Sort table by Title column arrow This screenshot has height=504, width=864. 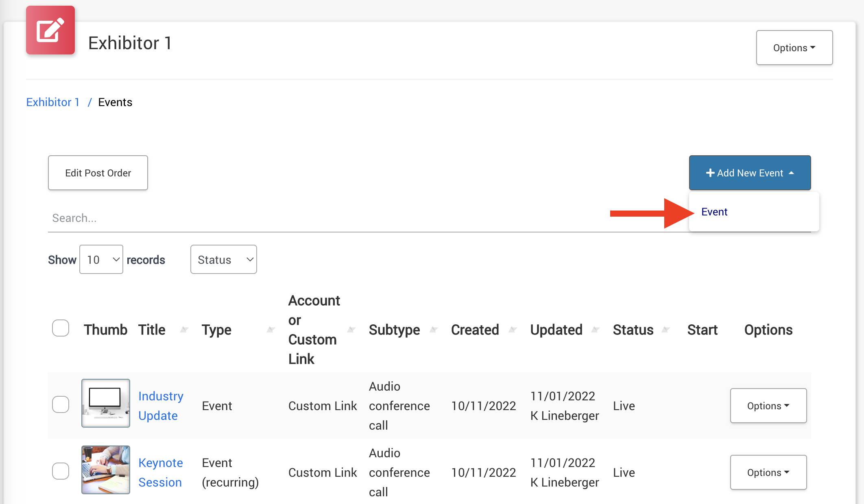point(184,330)
